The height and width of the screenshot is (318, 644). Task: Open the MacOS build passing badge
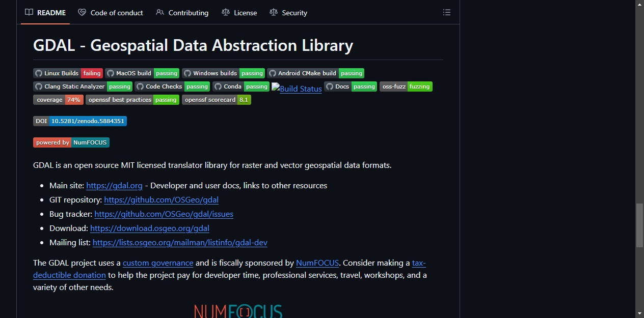[x=142, y=73]
